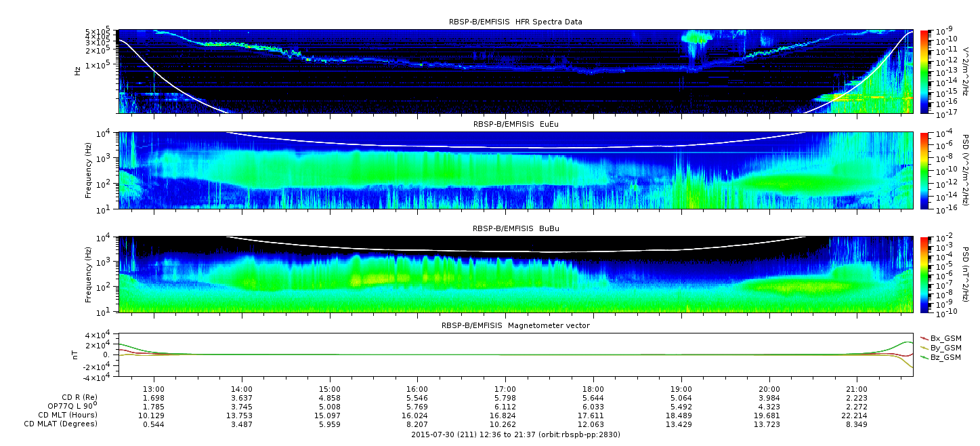Image resolution: width=980 pixels, height=446 pixels.
Task: Select the RBSP-B/EMFISIS BuBu panel title
Action: (515, 228)
